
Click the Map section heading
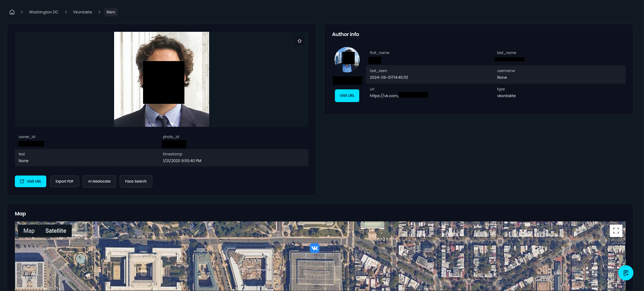(20, 214)
